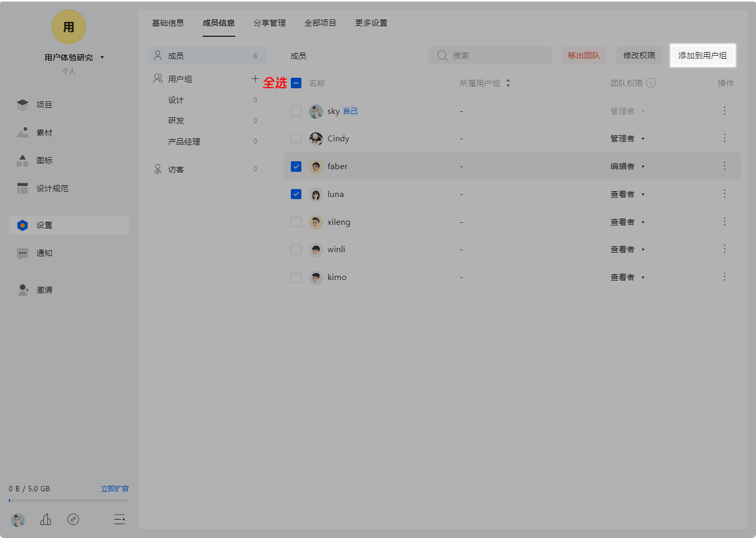Viewport: 756px width, 538px height.
Task: Sort by 所属用户组 column arrows
Action: pos(508,83)
